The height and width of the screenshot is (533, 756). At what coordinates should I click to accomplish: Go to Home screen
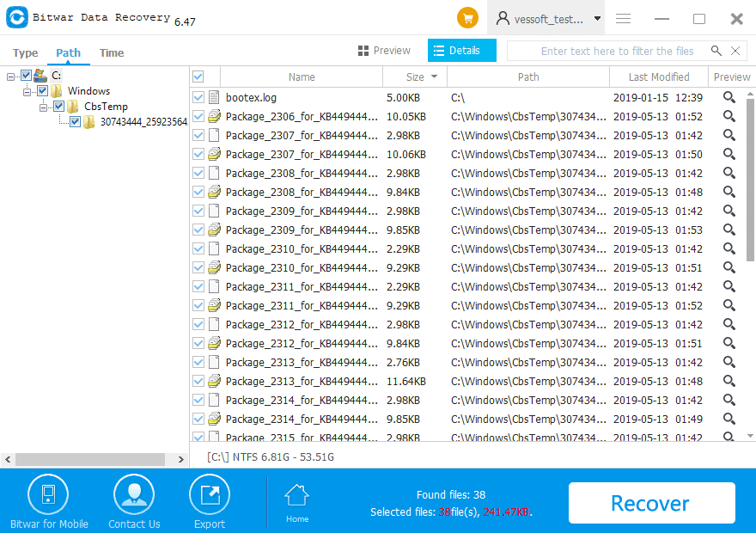click(297, 504)
